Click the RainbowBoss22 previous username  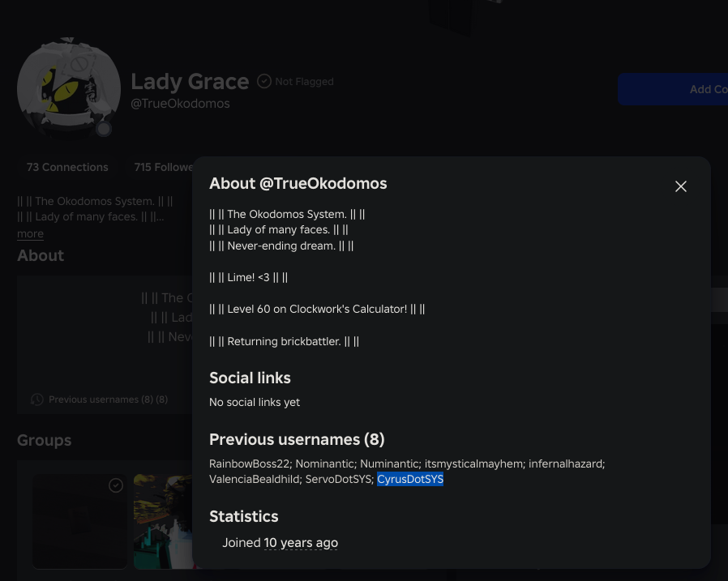(250, 464)
